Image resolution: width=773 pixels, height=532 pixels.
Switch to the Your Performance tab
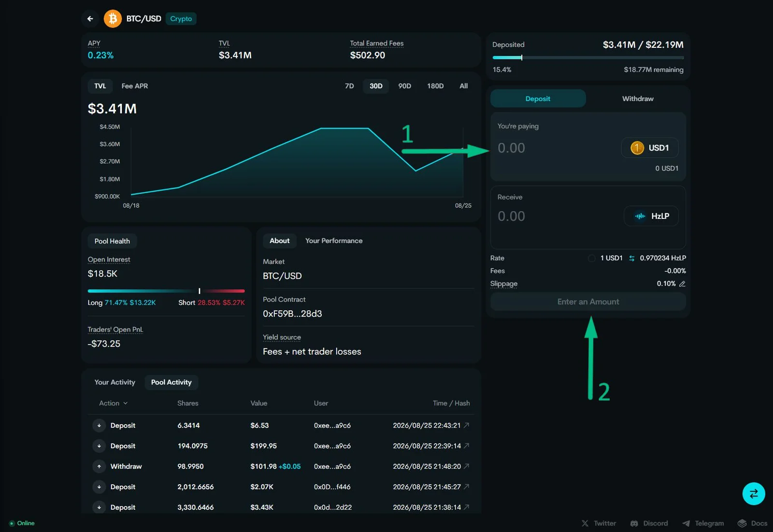coord(334,241)
